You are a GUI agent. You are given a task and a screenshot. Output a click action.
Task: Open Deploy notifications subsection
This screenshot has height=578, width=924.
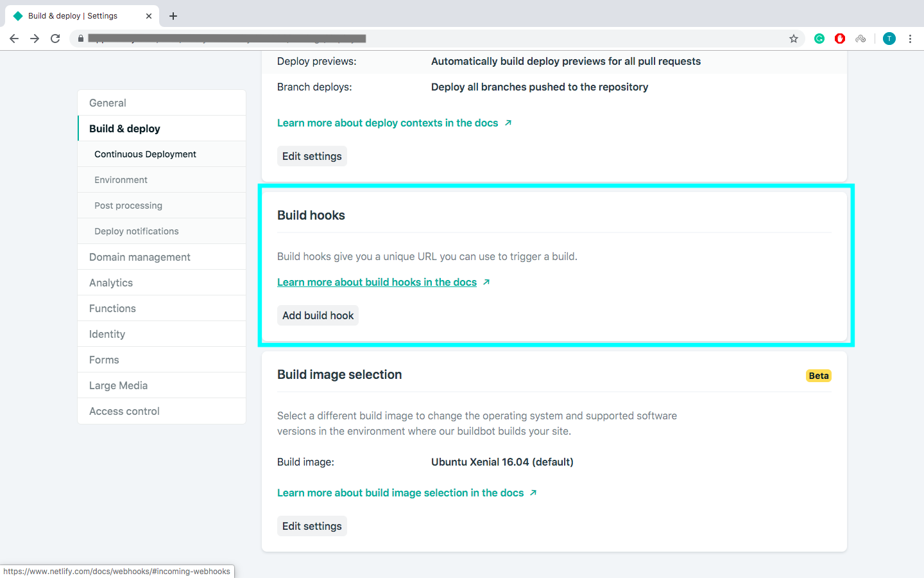coord(137,231)
